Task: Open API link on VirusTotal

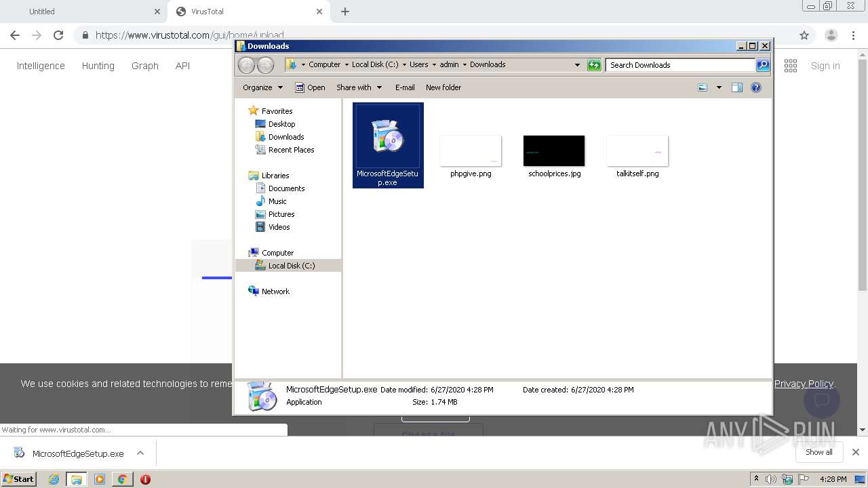Action: coord(182,66)
